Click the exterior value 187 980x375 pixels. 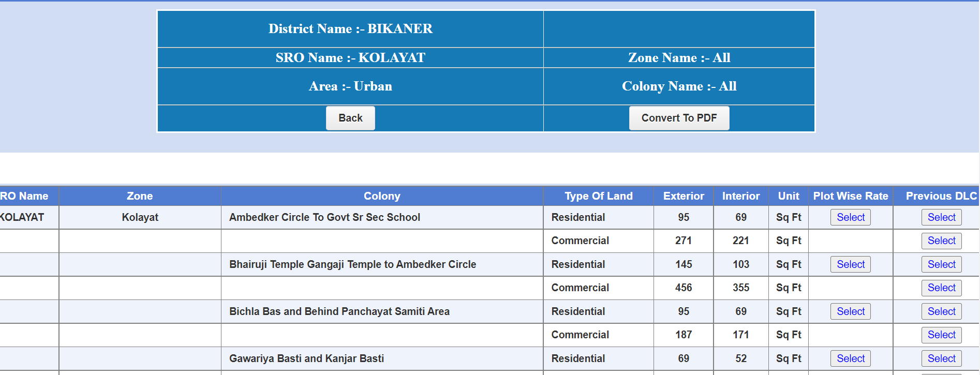684,335
